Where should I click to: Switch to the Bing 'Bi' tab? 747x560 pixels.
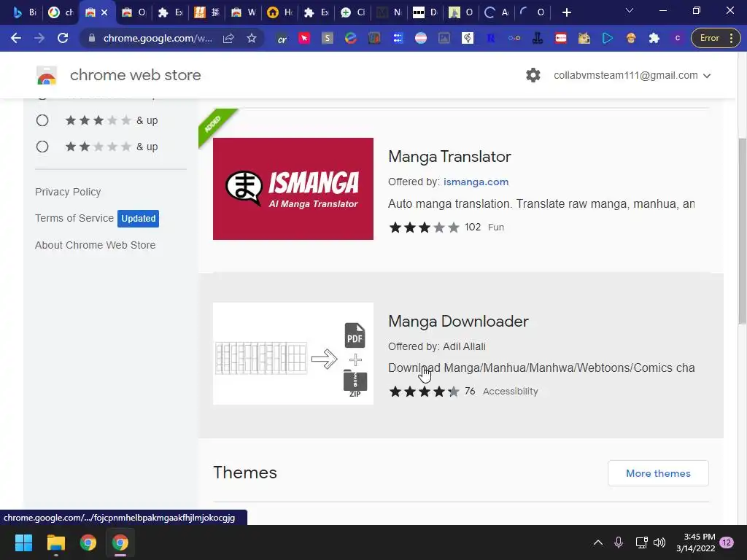(x=25, y=12)
